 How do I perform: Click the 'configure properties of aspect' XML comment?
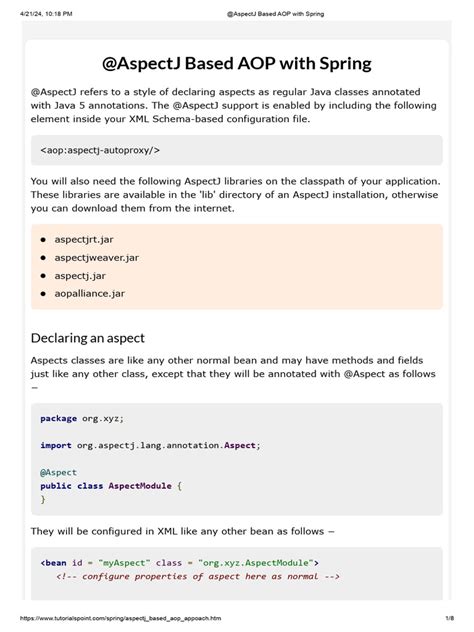(198, 576)
